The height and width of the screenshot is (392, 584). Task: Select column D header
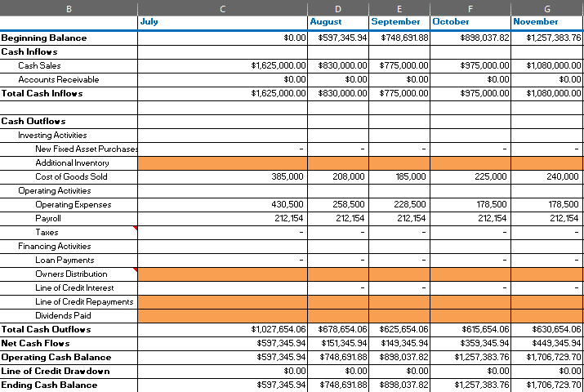tap(338, 7)
